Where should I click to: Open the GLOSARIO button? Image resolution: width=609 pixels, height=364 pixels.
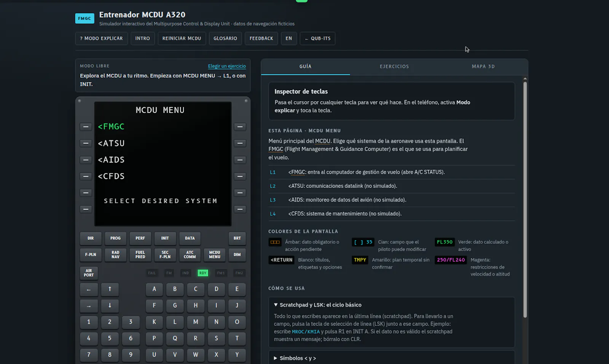[225, 38]
